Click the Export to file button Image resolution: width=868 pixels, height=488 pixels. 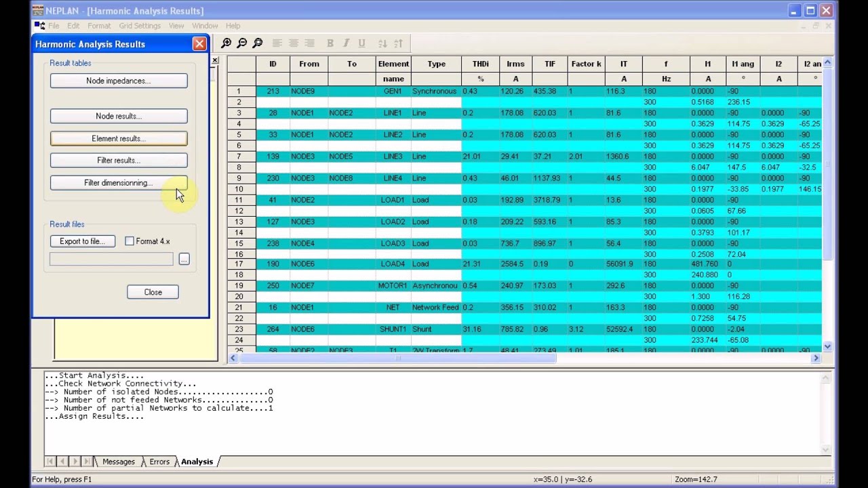pos(82,241)
